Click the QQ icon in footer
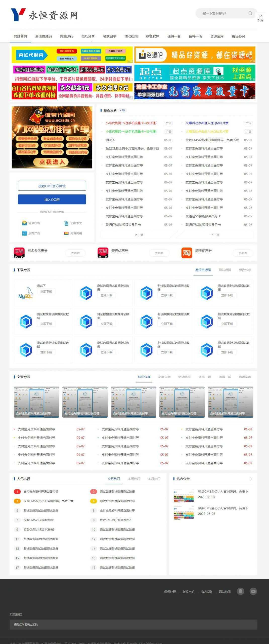 click(241, 591)
